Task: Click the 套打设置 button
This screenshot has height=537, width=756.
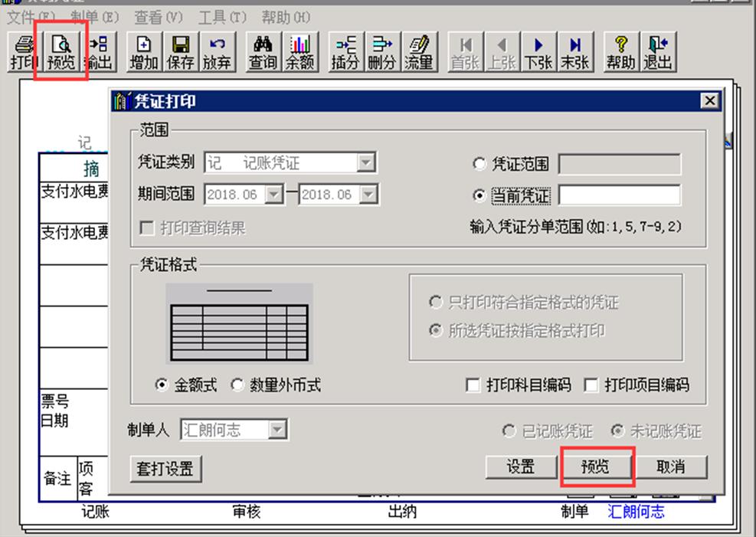Action: pyautogui.click(x=164, y=469)
